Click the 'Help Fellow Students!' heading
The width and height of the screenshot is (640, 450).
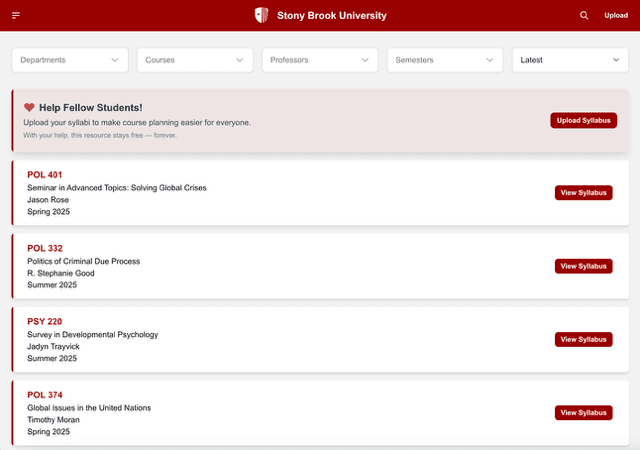pos(91,108)
